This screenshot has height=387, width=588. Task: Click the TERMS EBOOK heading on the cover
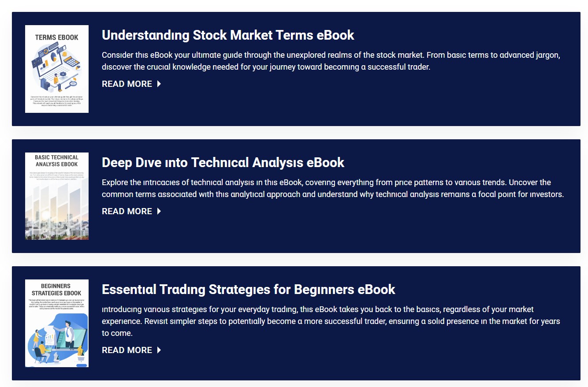tap(57, 37)
